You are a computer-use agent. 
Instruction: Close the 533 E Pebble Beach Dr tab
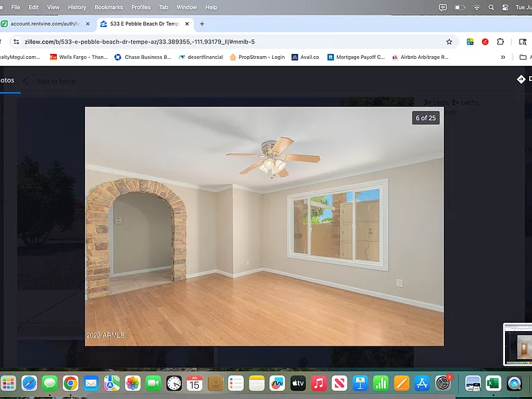pos(187,24)
